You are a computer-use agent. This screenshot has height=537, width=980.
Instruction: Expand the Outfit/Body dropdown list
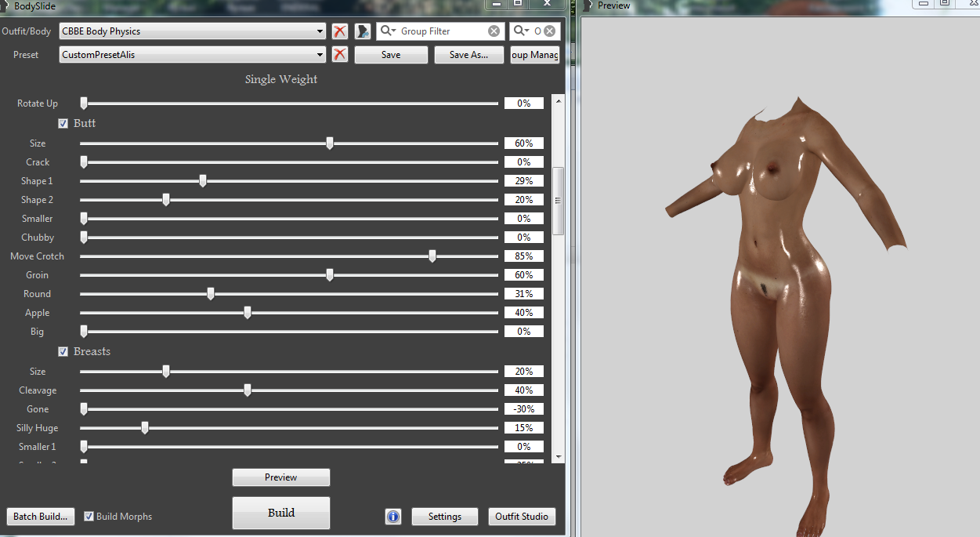pyautogui.click(x=320, y=31)
